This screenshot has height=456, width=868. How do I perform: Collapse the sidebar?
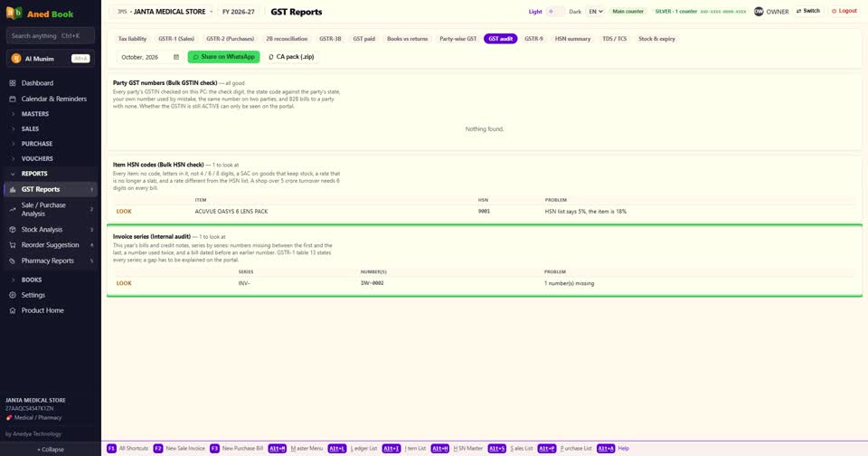coord(51,450)
